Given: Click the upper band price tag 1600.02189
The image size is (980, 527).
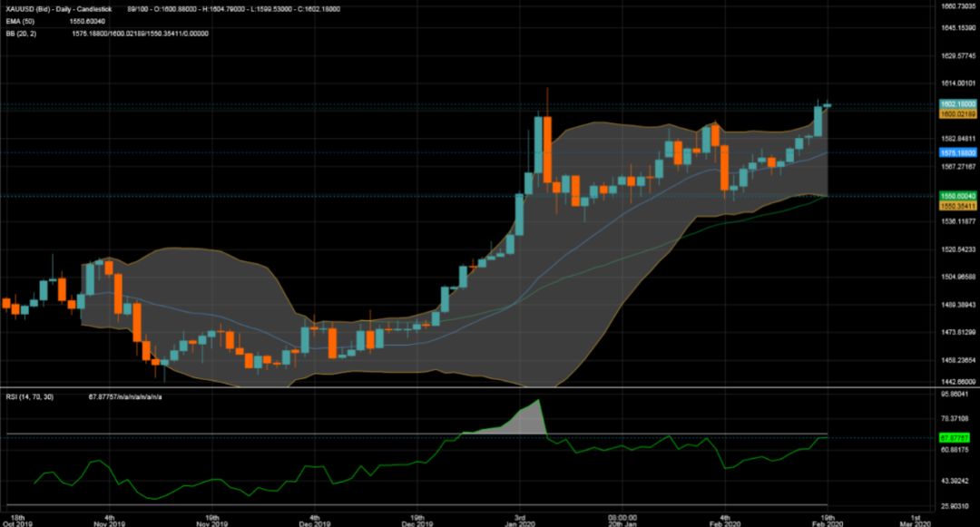Looking at the screenshot, I should coord(958,114).
